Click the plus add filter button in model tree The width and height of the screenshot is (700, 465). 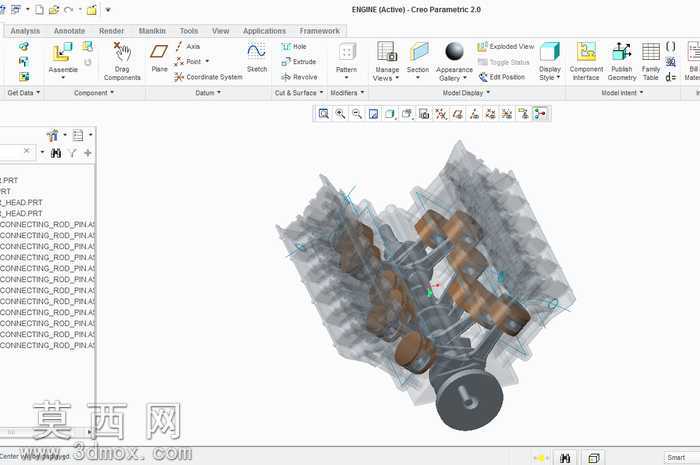coord(88,153)
